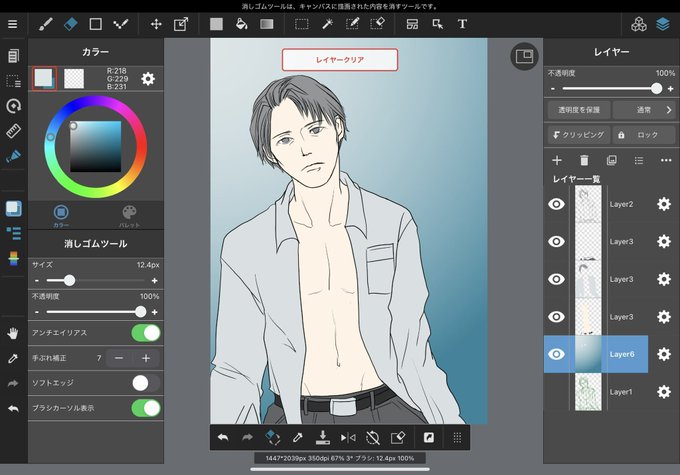Increase eraser size with plus button
The image size is (680, 475).
[x=154, y=281]
